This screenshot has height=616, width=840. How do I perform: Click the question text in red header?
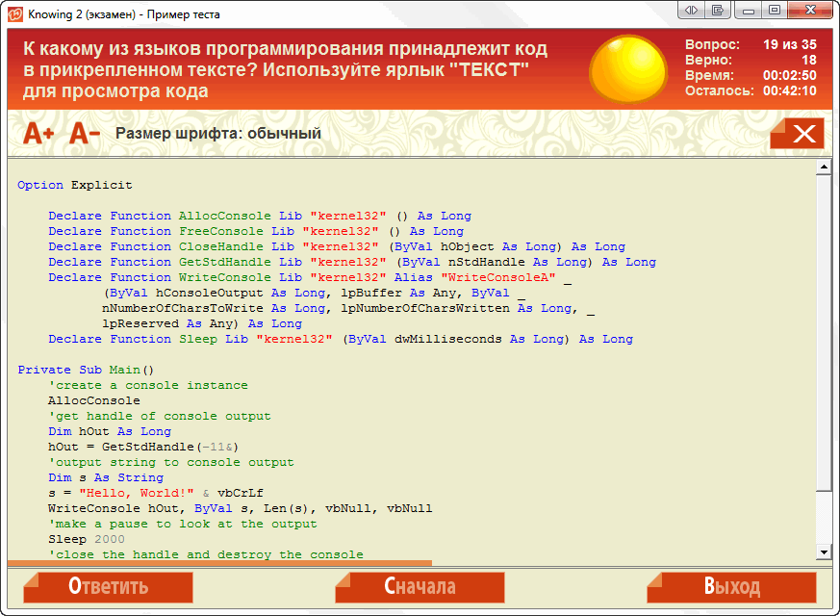click(x=285, y=69)
